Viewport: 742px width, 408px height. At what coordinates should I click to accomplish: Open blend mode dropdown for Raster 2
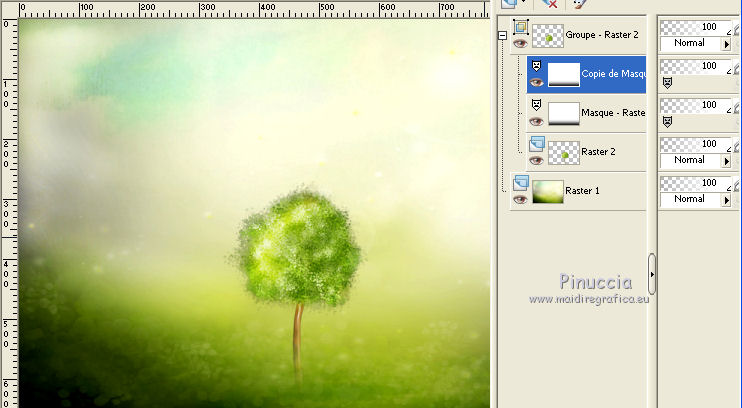click(x=726, y=161)
